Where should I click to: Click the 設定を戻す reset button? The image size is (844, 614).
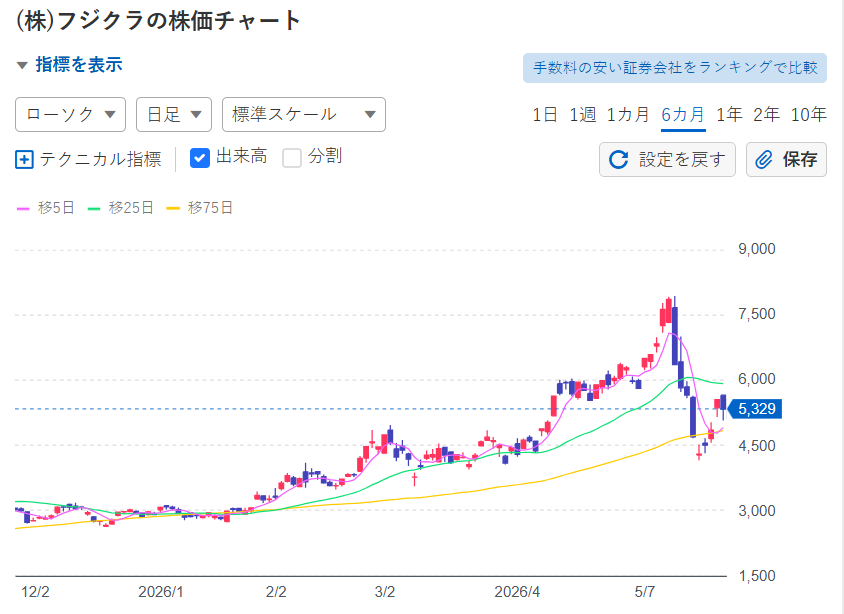click(667, 159)
